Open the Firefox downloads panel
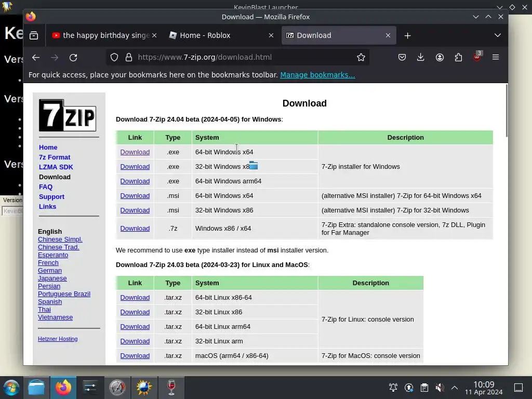This screenshot has height=399, width=532. (x=421, y=57)
